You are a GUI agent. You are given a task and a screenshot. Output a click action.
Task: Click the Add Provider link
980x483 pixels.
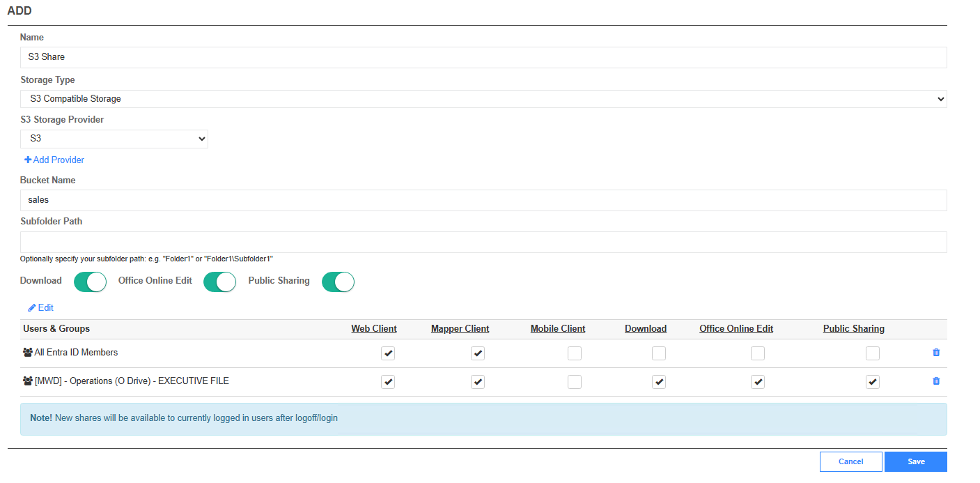pyautogui.click(x=59, y=160)
